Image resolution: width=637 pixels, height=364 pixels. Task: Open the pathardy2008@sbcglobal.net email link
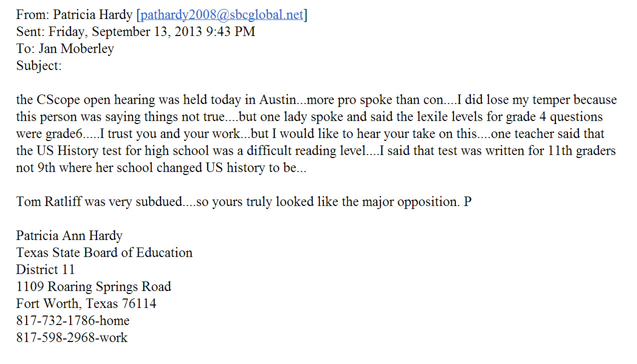point(222,15)
